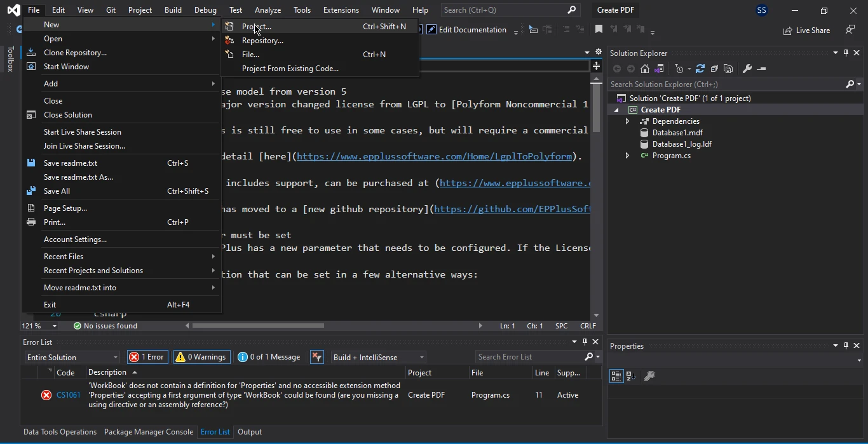The image size is (868, 444).
Task: Toggle the 0 Warnings filter button
Action: (x=201, y=357)
